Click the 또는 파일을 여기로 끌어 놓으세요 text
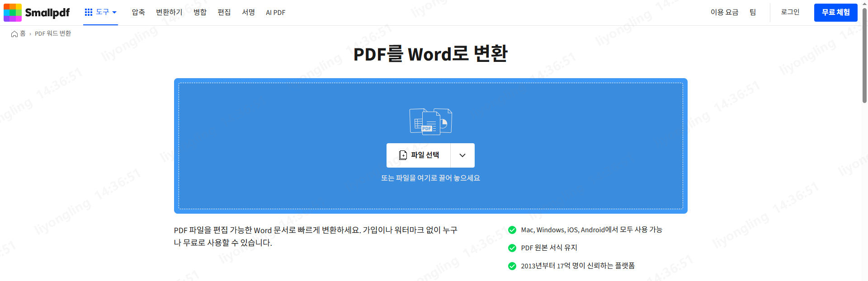868x281 pixels. pyautogui.click(x=430, y=178)
